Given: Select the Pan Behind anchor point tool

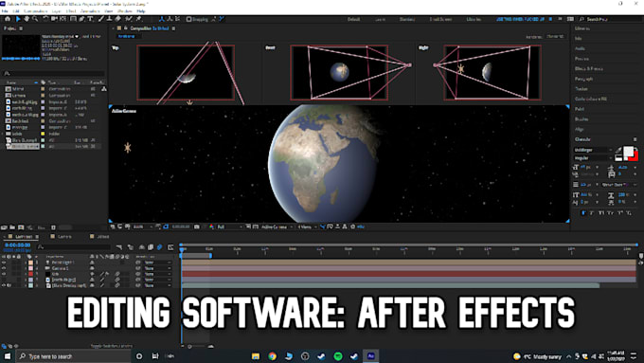Looking at the screenshot, I should click(63, 19).
